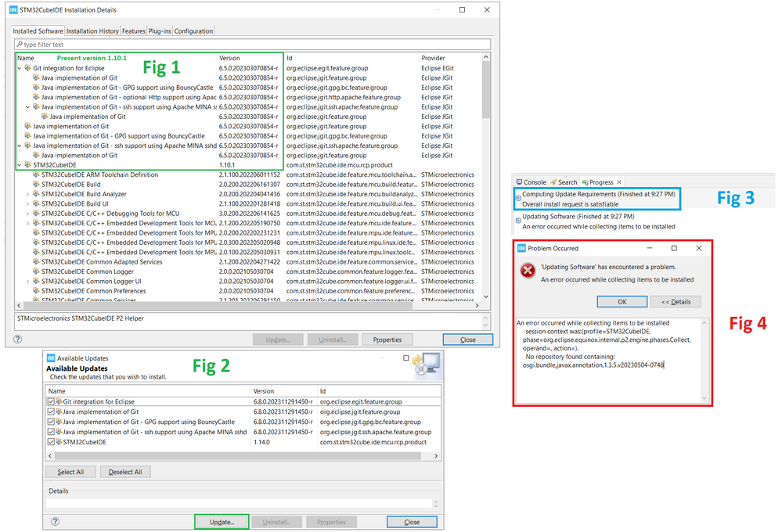The height and width of the screenshot is (532, 782).
Task: Click feature icon of STM32CubeIDE Build Analyzer
Action: pos(37,194)
